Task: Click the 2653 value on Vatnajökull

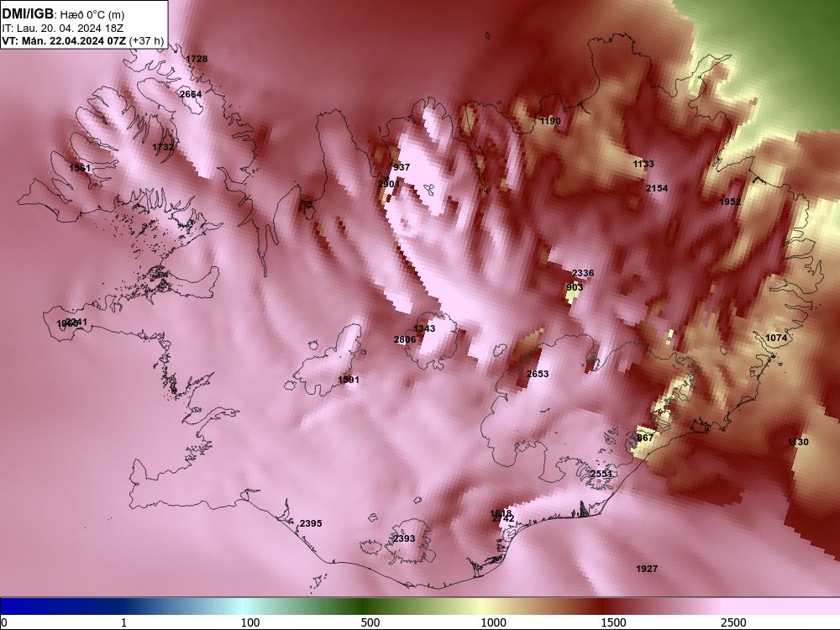Action: [538, 374]
